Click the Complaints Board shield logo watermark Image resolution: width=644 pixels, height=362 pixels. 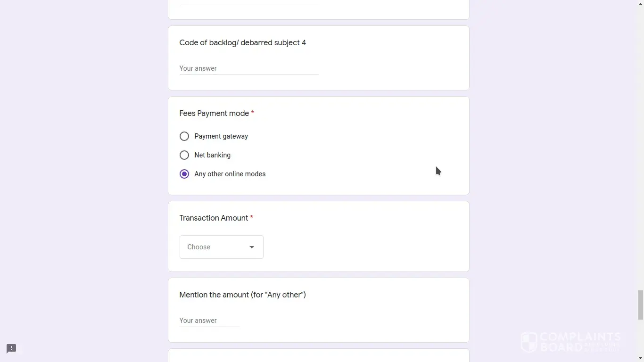point(529,342)
